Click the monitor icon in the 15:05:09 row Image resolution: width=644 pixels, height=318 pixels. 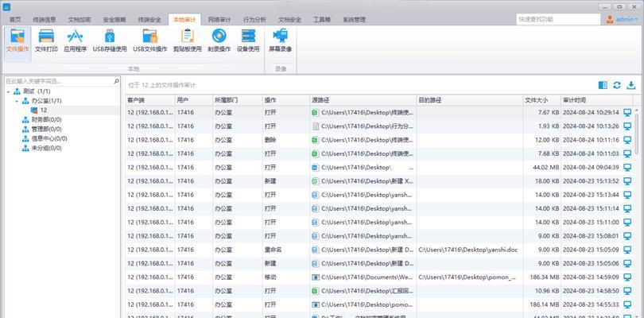pyautogui.click(x=627, y=250)
